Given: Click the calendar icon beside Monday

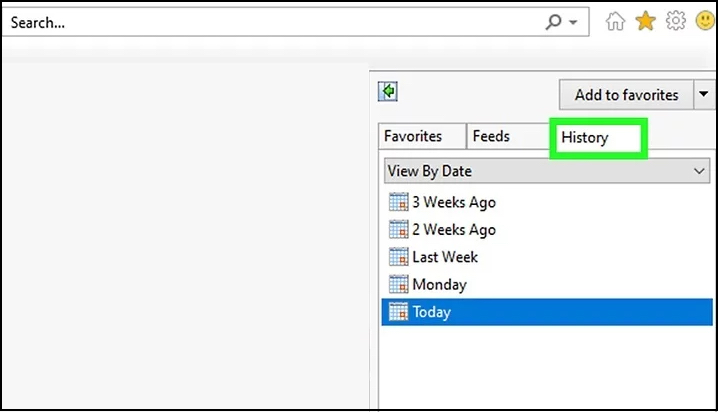Looking at the screenshot, I should (398, 284).
